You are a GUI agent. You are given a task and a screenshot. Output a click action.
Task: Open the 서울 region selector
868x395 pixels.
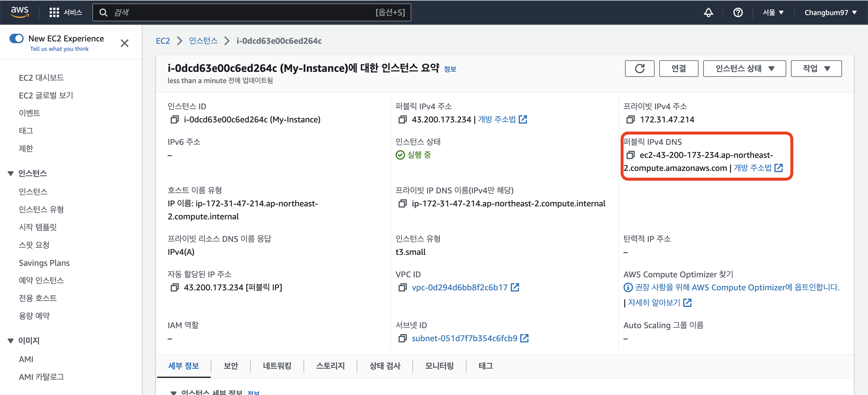773,13
